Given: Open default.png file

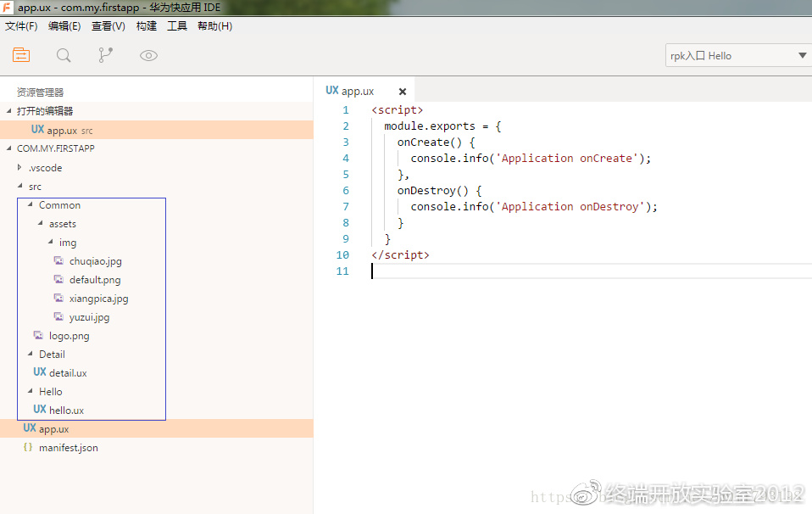Looking at the screenshot, I should (95, 280).
